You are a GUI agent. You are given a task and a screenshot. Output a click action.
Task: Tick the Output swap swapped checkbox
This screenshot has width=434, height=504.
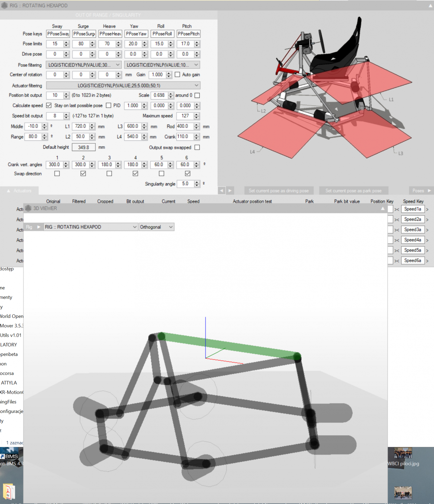[x=197, y=147]
